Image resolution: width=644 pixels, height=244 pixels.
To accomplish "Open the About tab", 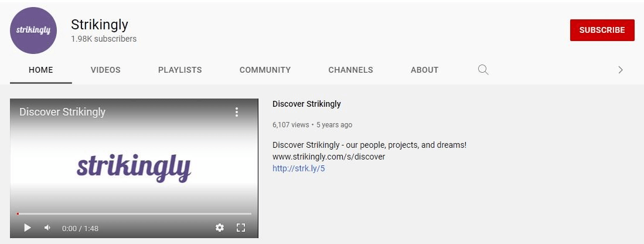I will point(424,70).
